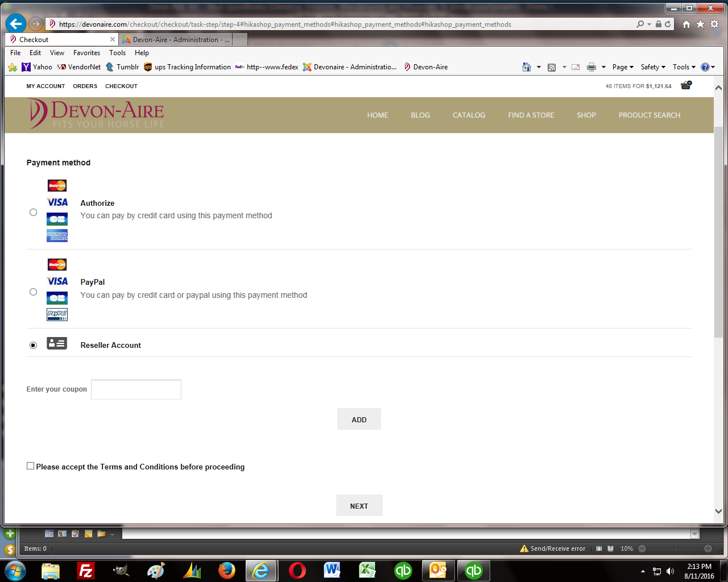
Task: Expand the Safety dropdown in command bar
Action: (653, 67)
